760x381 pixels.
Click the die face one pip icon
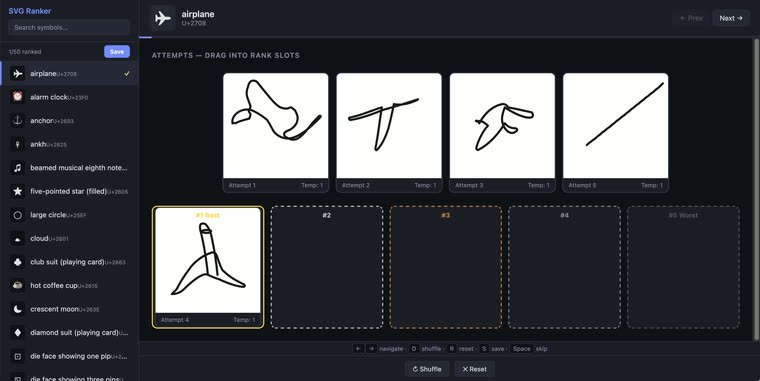point(17,356)
